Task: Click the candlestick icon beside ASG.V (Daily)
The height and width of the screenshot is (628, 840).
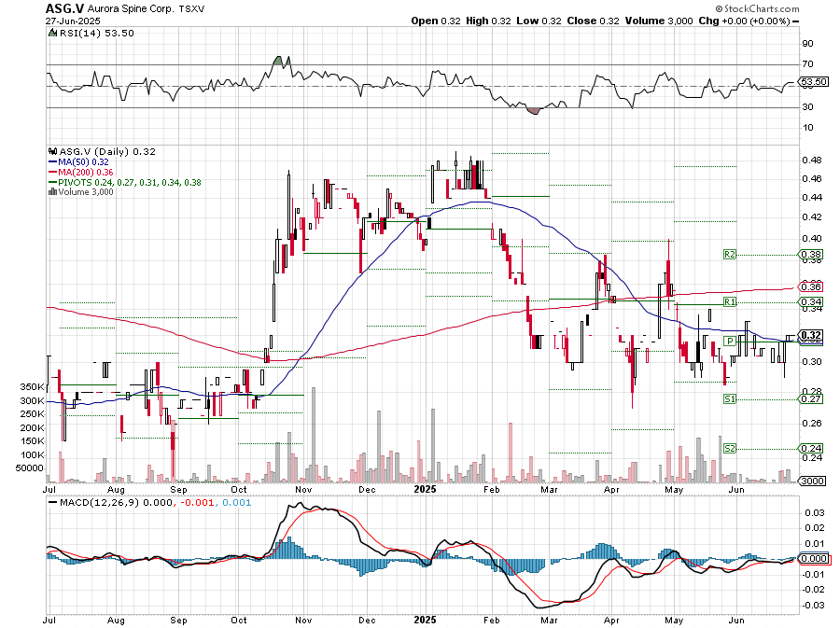Action: click(x=52, y=151)
